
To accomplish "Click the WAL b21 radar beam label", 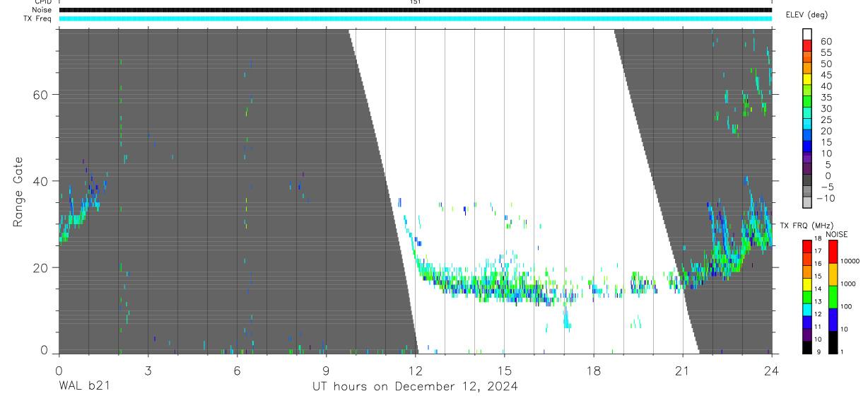I will [x=83, y=386].
